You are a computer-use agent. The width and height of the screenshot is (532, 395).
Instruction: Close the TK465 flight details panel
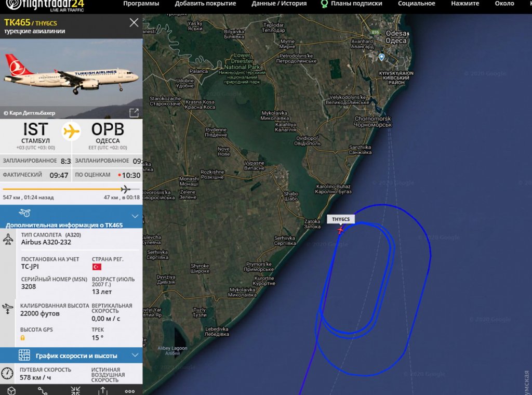[134, 23]
